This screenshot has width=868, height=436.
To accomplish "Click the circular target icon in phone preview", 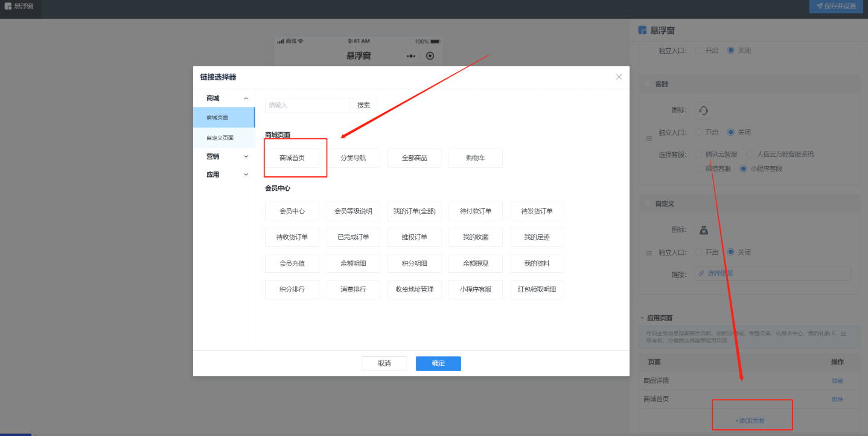I will click(x=430, y=56).
